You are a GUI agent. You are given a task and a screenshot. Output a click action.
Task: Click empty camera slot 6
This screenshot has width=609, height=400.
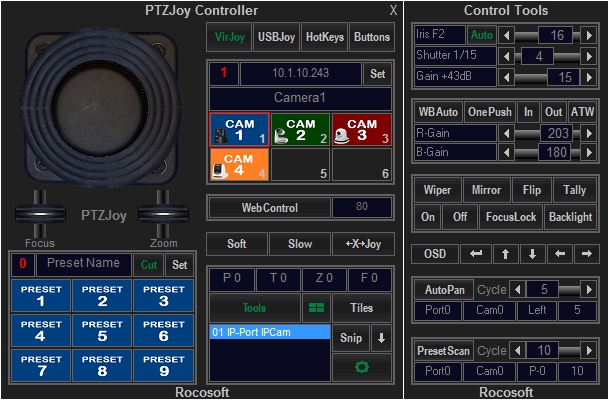pyautogui.click(x=362, y=164)
